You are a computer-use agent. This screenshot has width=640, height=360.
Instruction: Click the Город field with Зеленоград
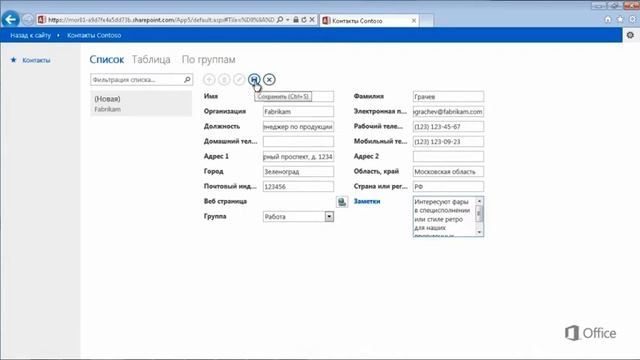point(298,171)
